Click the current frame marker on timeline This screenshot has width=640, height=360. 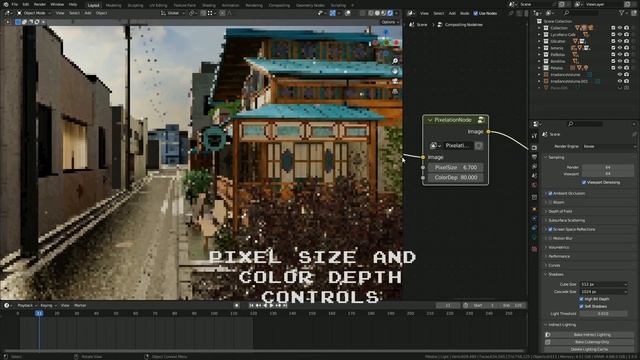39,313
